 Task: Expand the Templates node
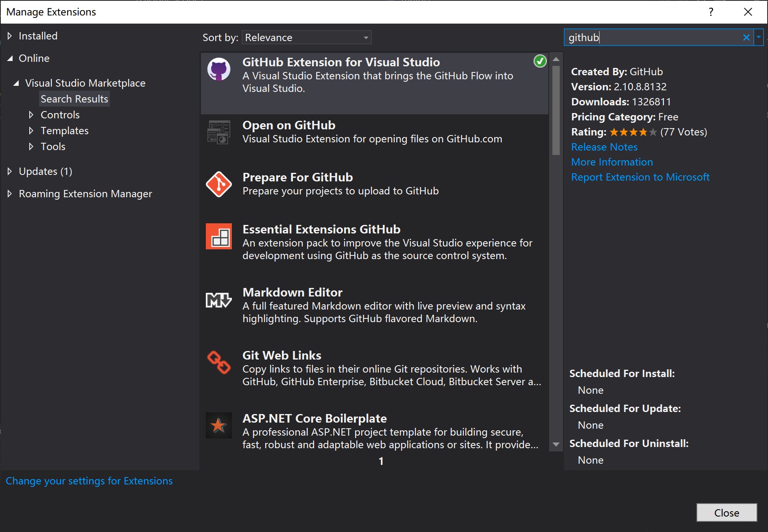pyautogui.click(x=31, y=131)
